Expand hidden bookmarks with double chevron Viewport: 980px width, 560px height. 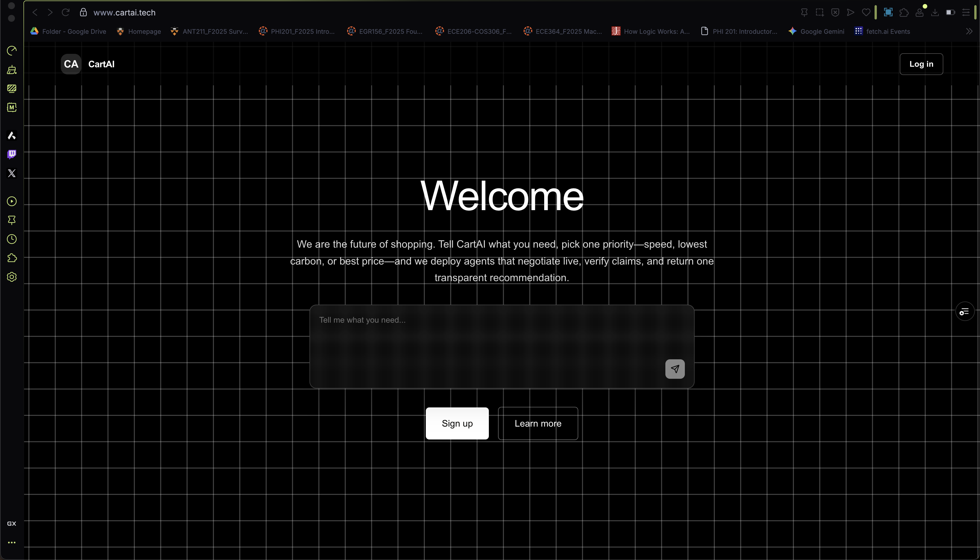click(969, 31)
